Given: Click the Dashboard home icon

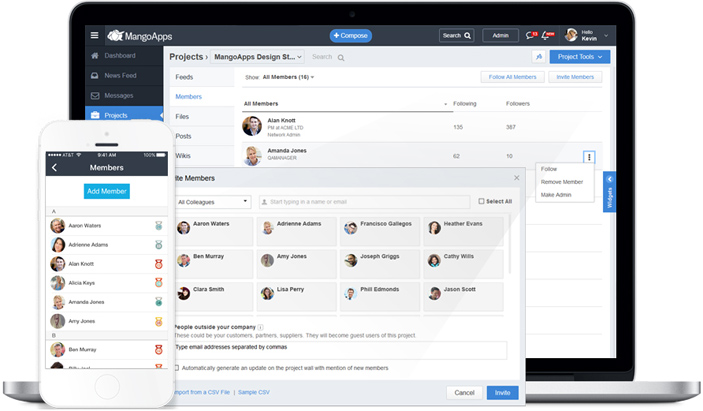Looking at the screenshot, I should tap(95, 56).
